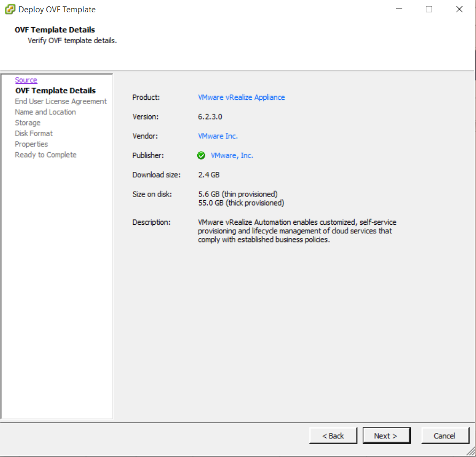
Task: Click the 55.0 GB thick provisioned text
Action: (x=241, y=203)
